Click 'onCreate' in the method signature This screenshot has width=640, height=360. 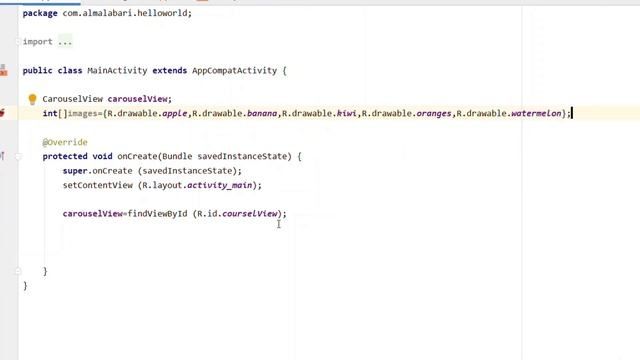137,156
